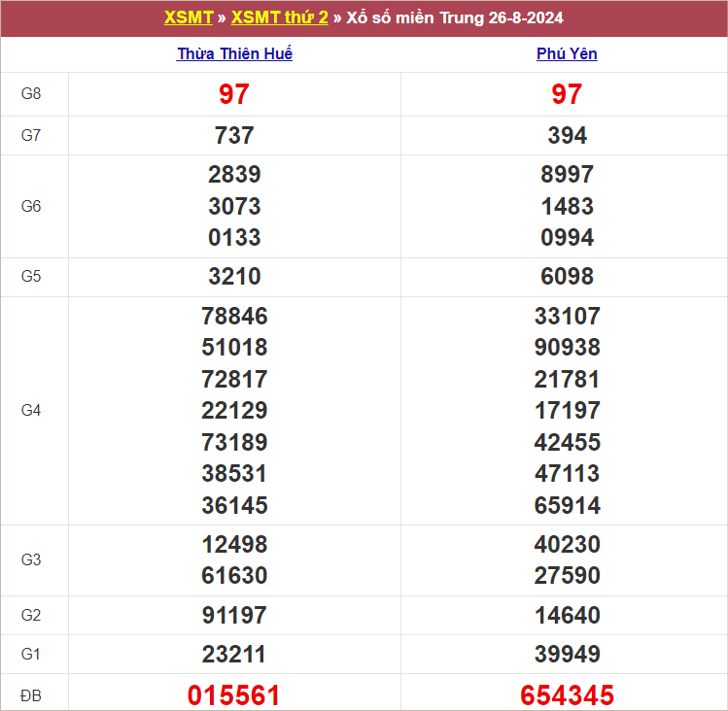Click G4 number 22129
The width and height of the screenshot is (728, 711).
point(234,410)
